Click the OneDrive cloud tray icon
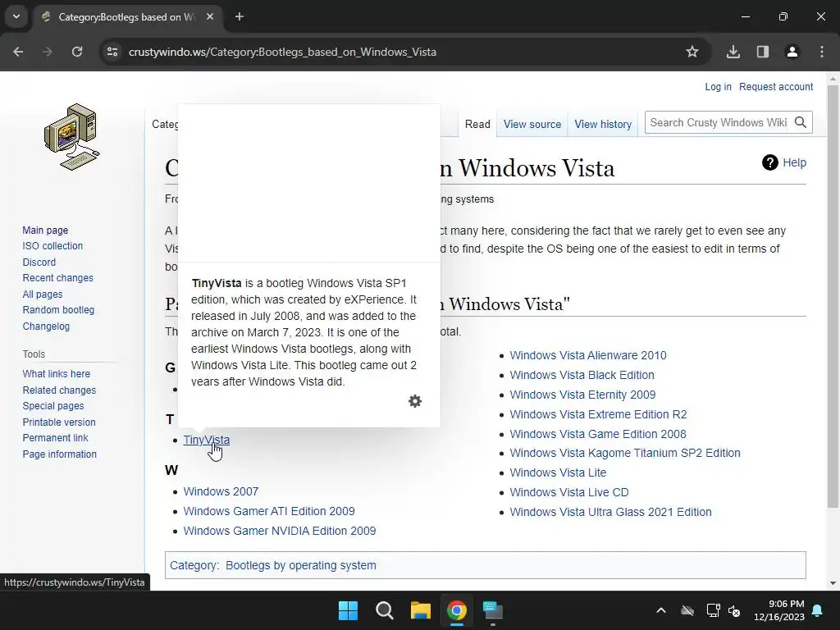 pyautogui.click(x=687, y=610)
